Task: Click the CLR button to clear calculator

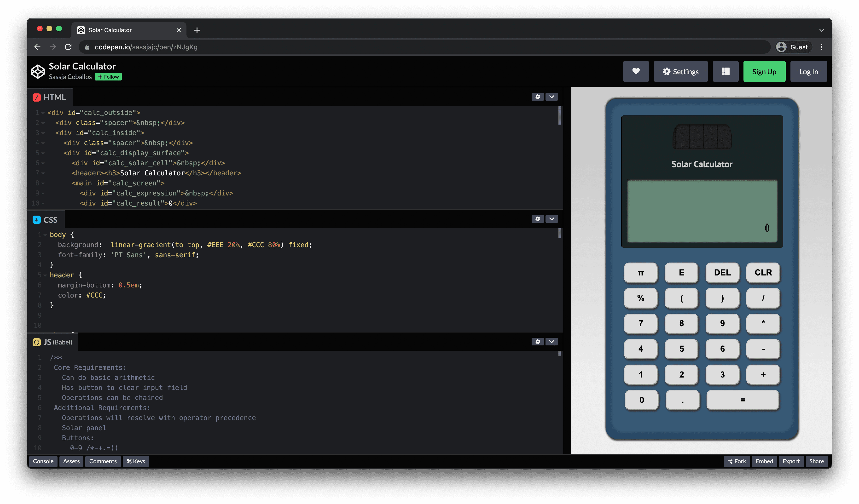Action: [x=762, y=272]
